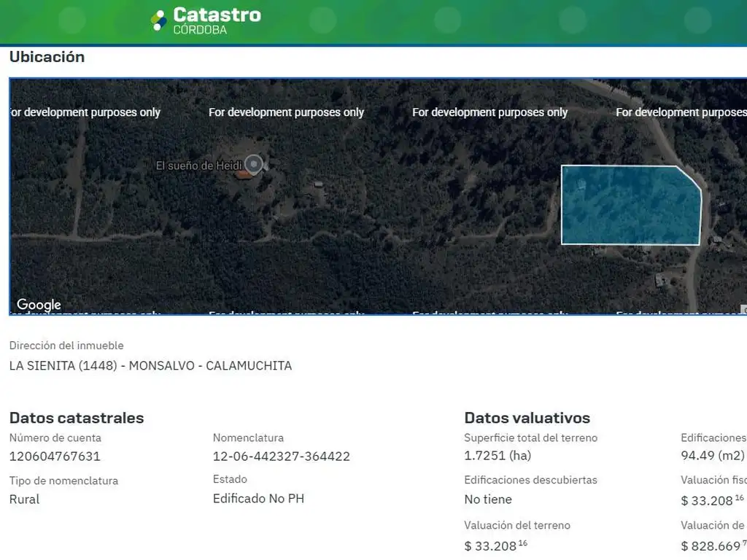
Task: Click the 94.49 (m2) edificaciones value
Action: [x=712, y=456]
